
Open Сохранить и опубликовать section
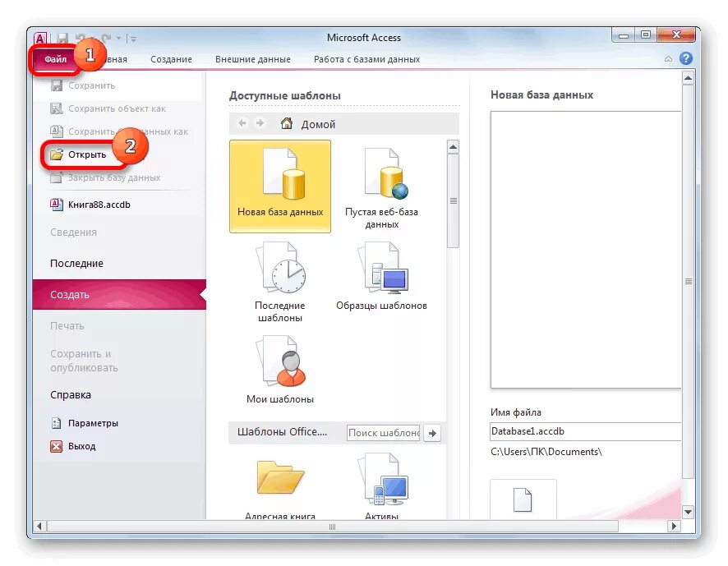(x=84, y=361)
